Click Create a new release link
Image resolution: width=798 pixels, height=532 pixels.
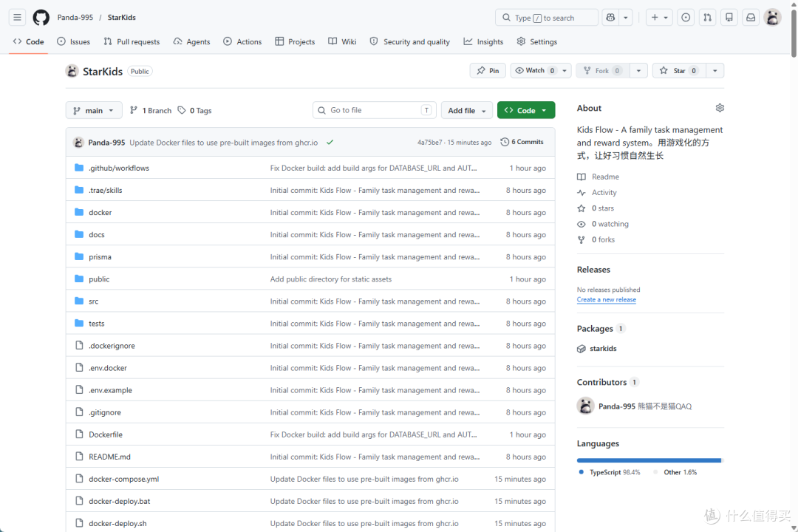click(x=606, y=300)
